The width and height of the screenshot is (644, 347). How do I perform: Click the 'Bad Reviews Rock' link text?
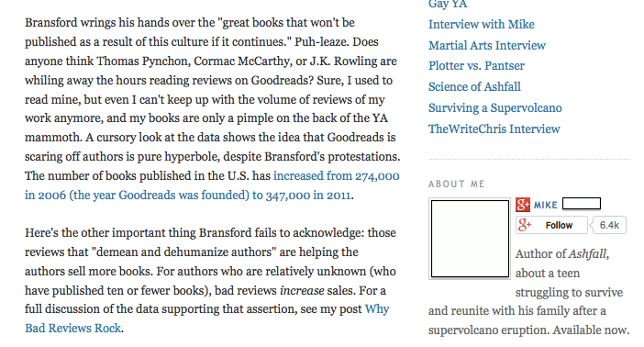tap(73, 328)
